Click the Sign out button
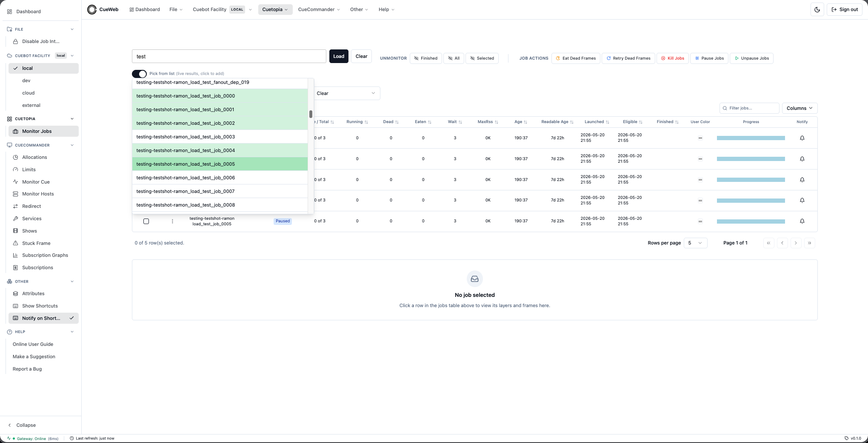This screenshot has height=443, width=868. point(845,9)
